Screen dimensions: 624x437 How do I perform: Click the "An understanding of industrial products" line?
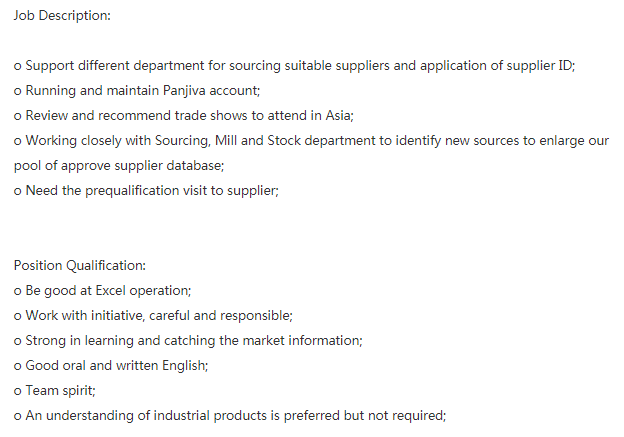tap(229, 415)
